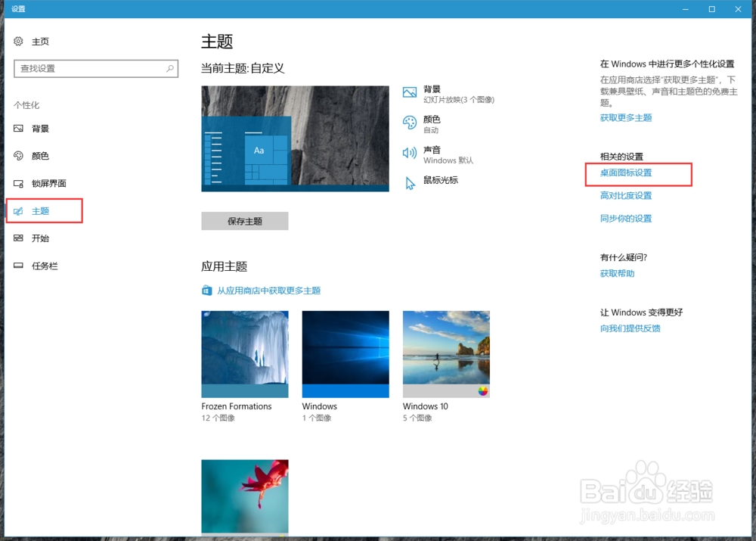Click the 锁屏界面 sidebar icon

[18, 183]
